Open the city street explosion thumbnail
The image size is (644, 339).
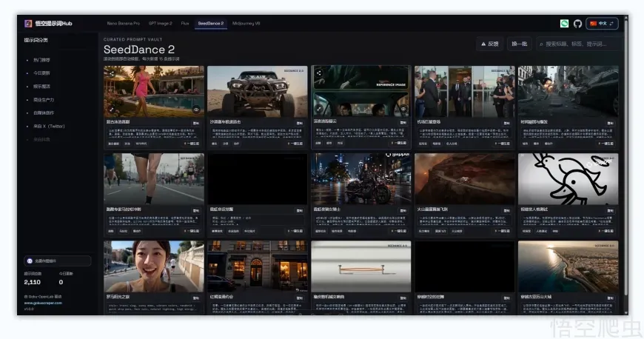tap(568, 91)
